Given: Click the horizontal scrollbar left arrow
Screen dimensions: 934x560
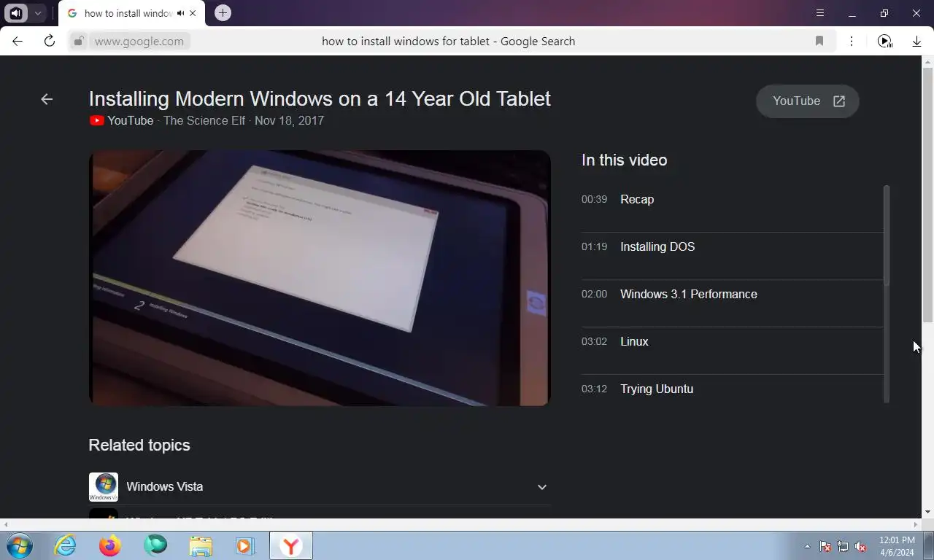Looking at the screenshot, I should [6, 524].
